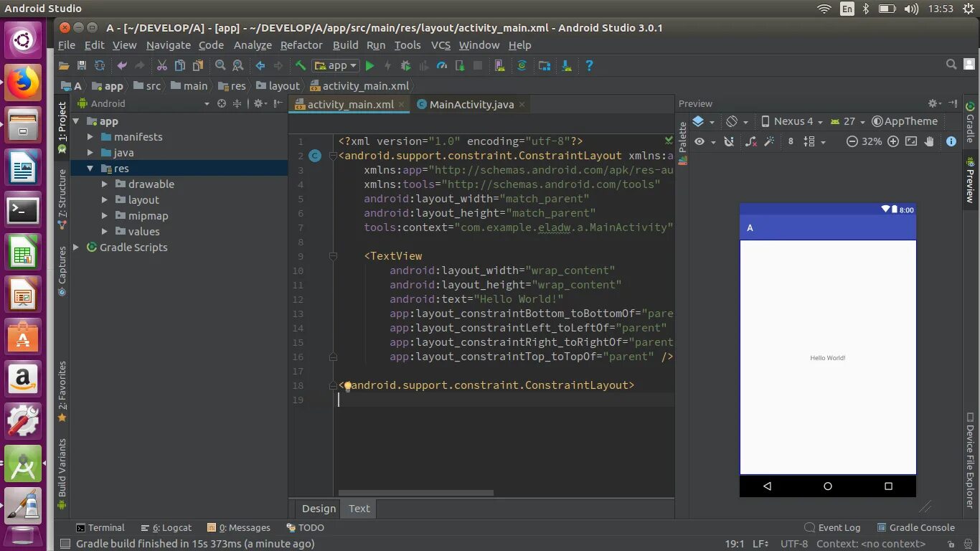Close the activity_main.xml tab
This screenshot has height=551, width=980.
402,104
